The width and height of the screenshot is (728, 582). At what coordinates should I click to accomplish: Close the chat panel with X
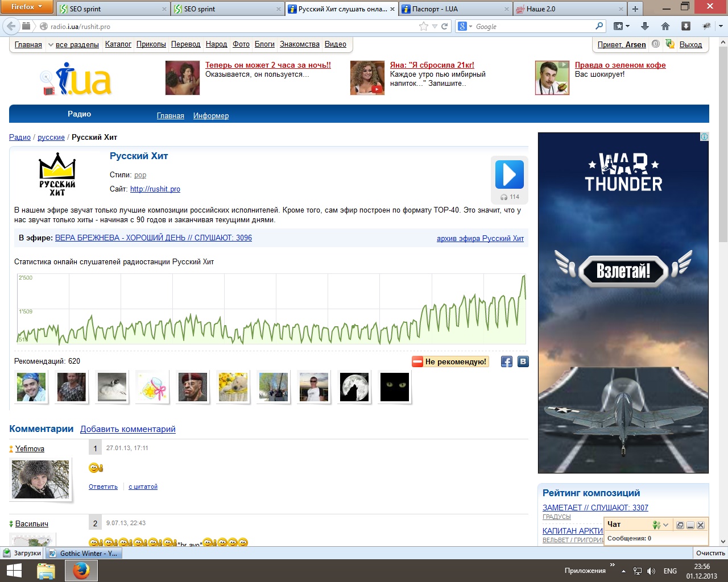[701, 525]
